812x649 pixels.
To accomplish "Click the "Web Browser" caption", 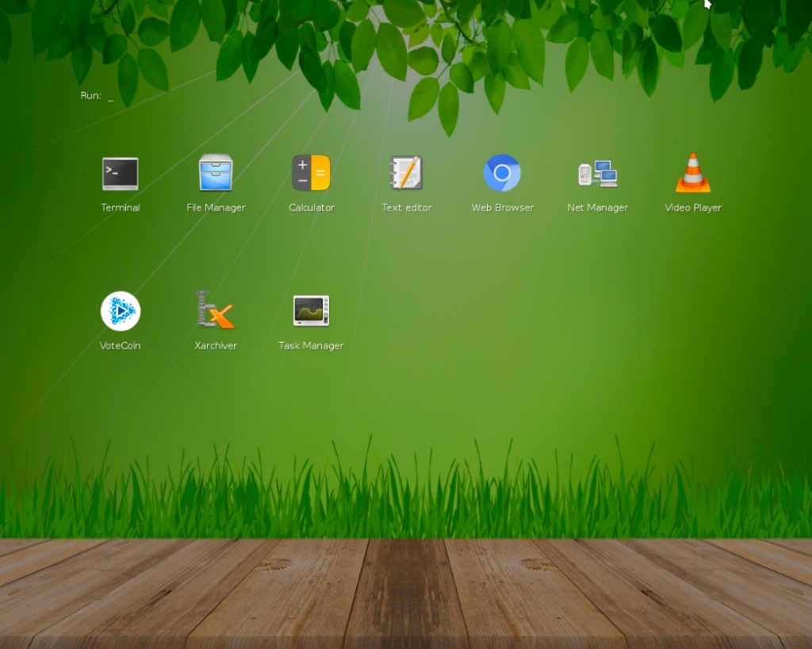I will (x=502, y=208).
